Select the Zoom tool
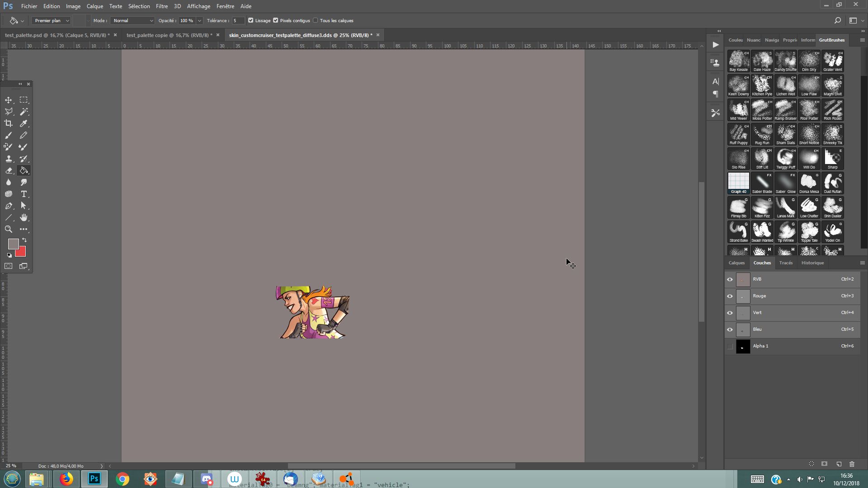 [9, 229]
